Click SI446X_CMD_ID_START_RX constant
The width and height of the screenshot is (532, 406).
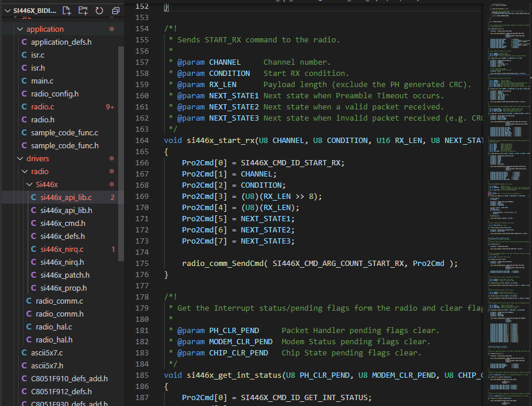[290, 163]
